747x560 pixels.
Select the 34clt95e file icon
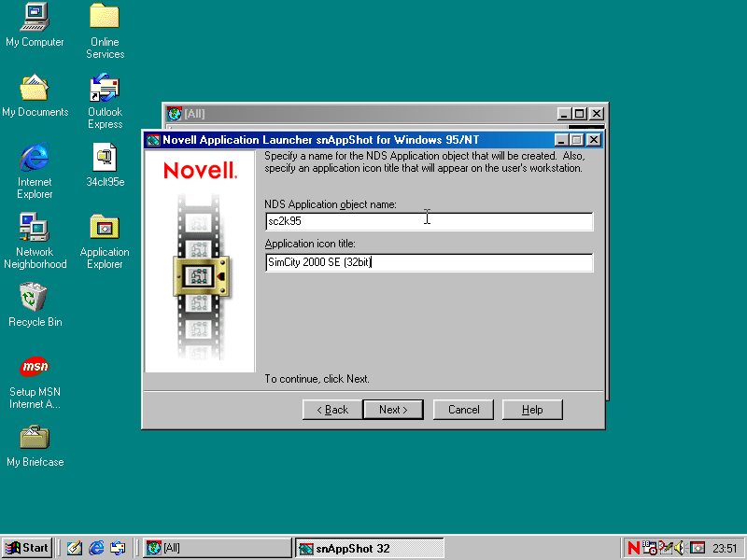tap(105, 157)
